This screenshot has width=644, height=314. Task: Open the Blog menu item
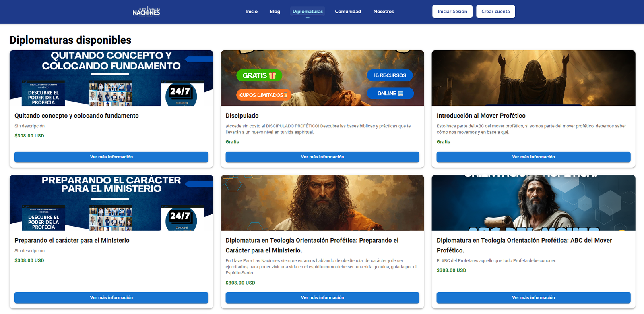[x=275, y=11]
